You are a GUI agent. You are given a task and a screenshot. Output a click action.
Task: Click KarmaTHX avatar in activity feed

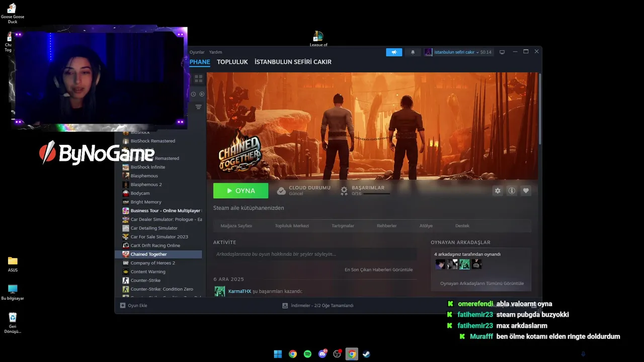tap(220, 292)
